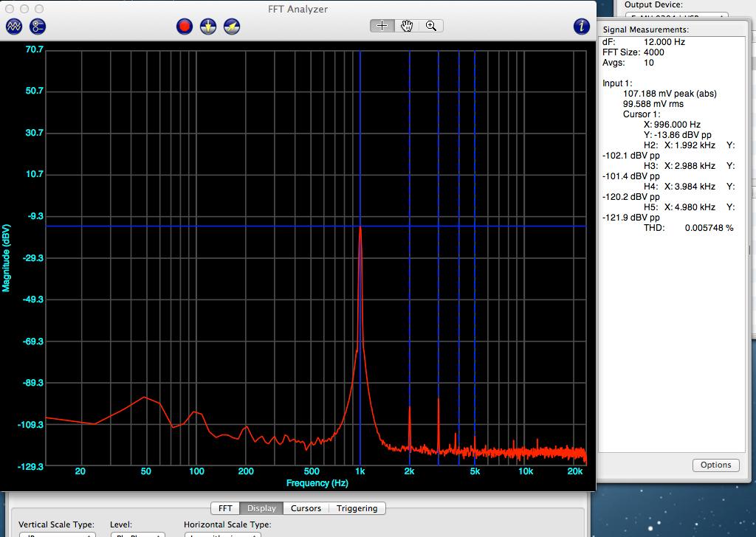Click the 'Vertical Scale Type:' label
Viewport: 756px width, 537px height.
pyautogui.click(x=56, y=524)
